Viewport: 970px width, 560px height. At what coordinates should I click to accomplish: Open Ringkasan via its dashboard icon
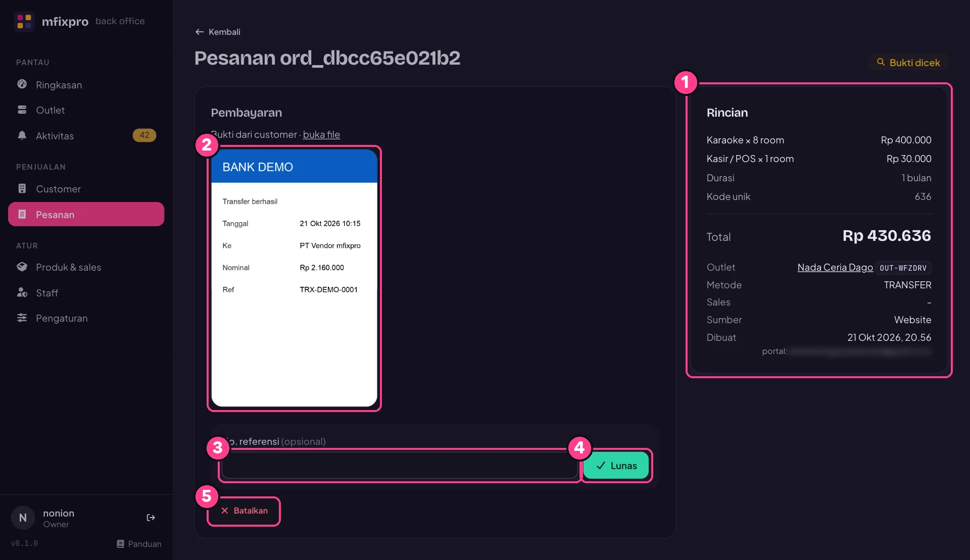(x=22, y=84)
